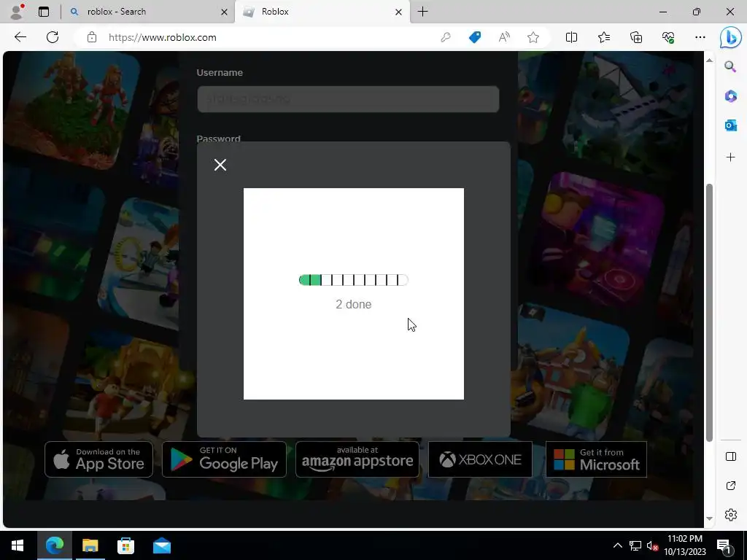Add this page to favorites star
747x560 pixels.
(x=533, y=37)
